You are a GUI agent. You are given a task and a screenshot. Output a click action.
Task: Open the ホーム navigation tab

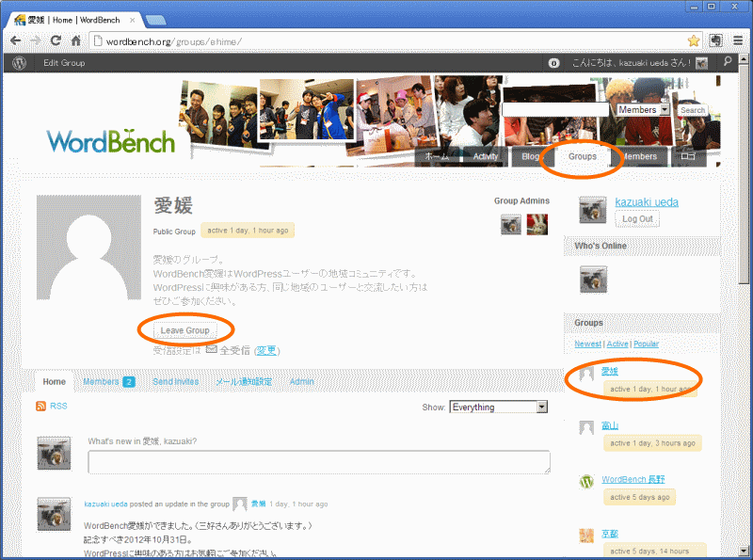[x=437, y=156]
